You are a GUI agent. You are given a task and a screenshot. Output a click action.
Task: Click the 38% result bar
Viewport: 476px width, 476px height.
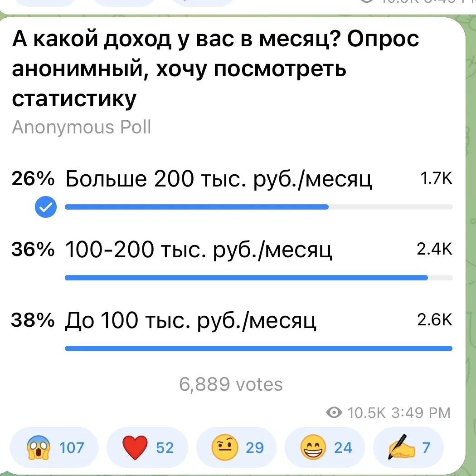(x=259, y=348)
